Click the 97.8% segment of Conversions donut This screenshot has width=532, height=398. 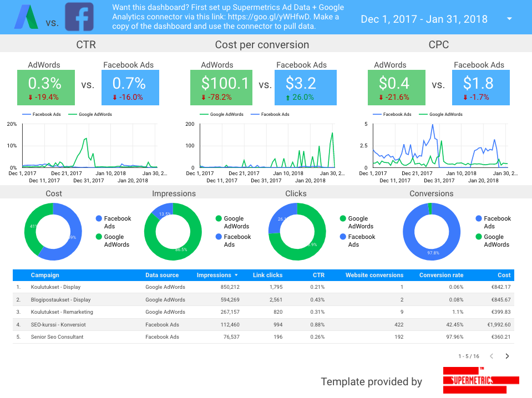[x=433, y=253]
